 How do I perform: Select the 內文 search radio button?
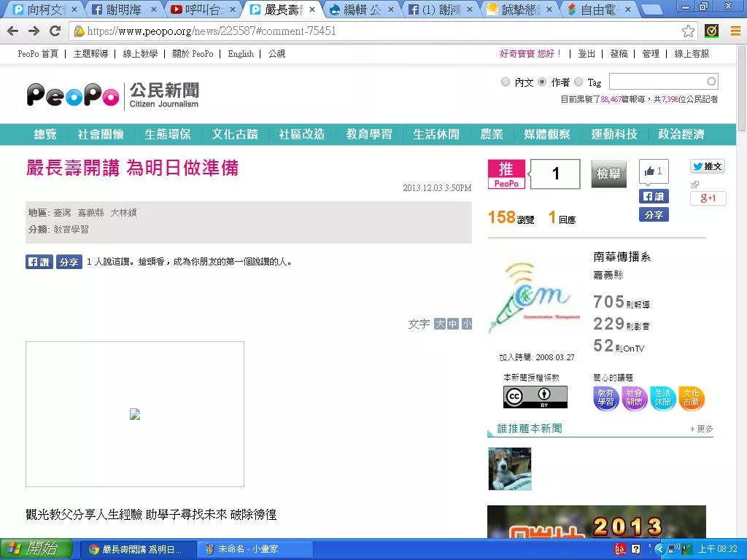(x=506, y=82)
